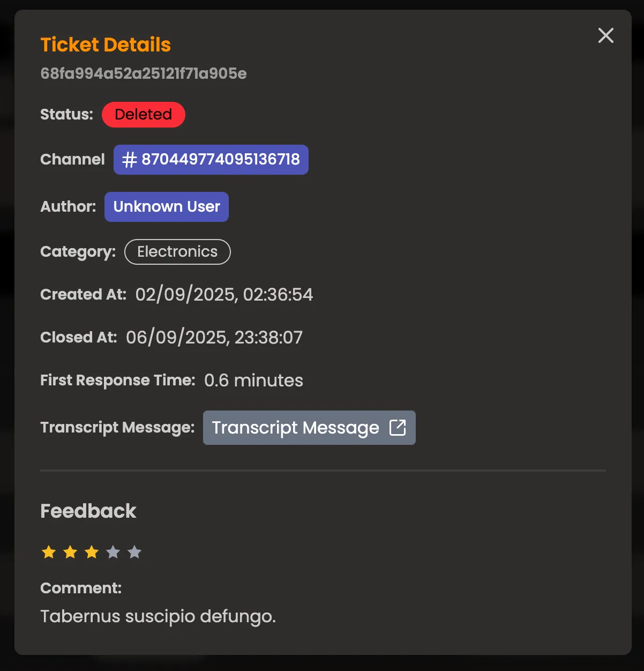Open the Transcript Message external link icon
The width and height of the screenshot is (644, 671).
point(398,427)
